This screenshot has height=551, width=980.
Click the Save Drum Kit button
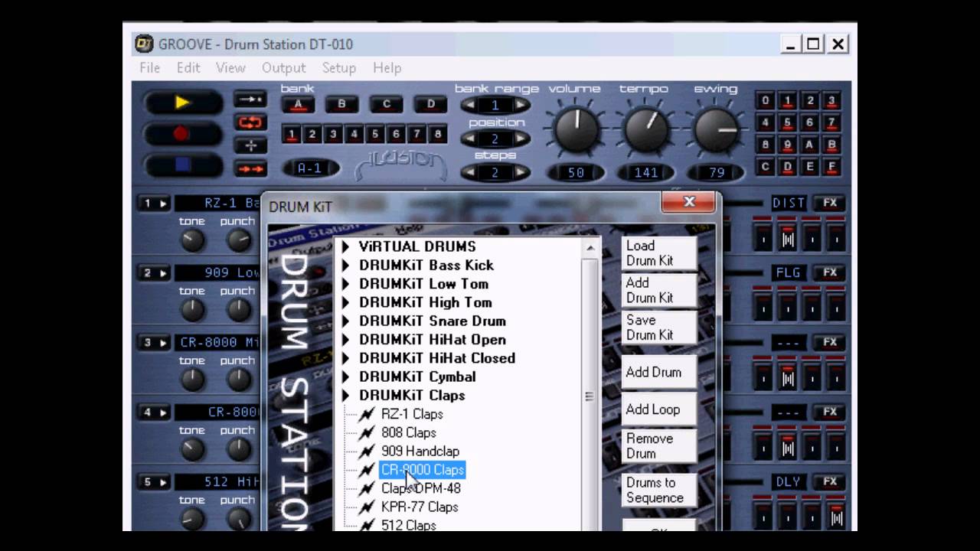pos(658,328)
